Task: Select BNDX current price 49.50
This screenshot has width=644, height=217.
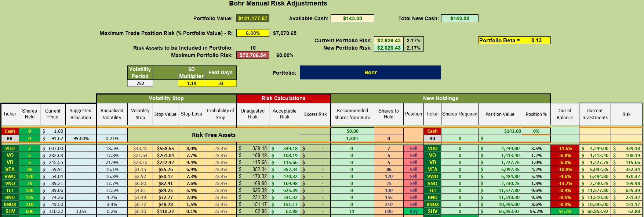Action: (53, 204)
